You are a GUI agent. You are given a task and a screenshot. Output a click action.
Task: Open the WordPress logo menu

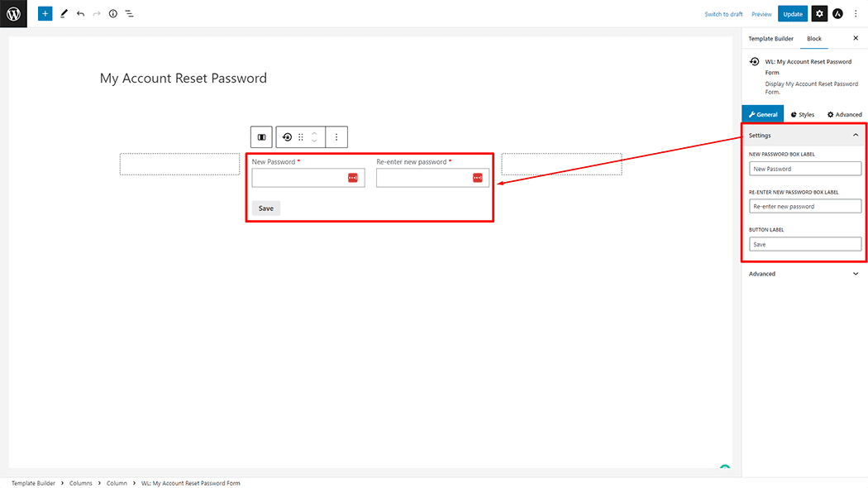pos(13,13)
